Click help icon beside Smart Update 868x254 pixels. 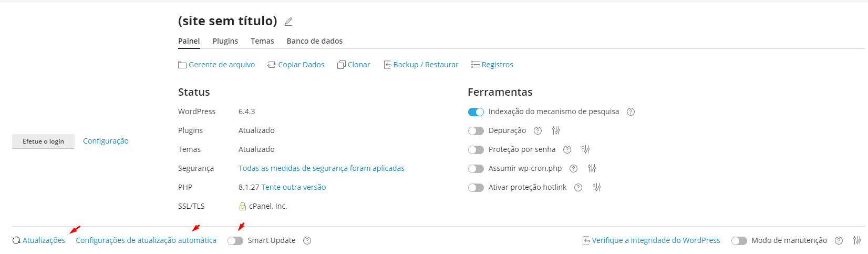coord(307,240)
